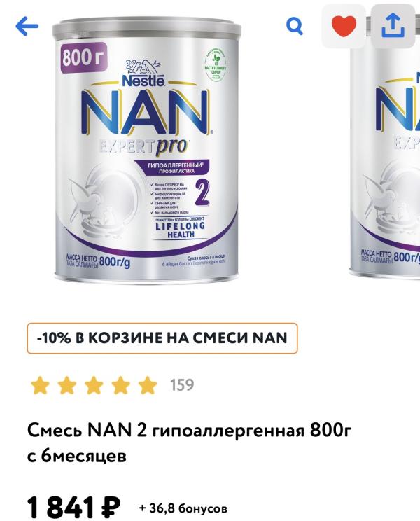Tap the -10% в корзине promo banner
Screen dimensions: 420x521
pos(162,338)
